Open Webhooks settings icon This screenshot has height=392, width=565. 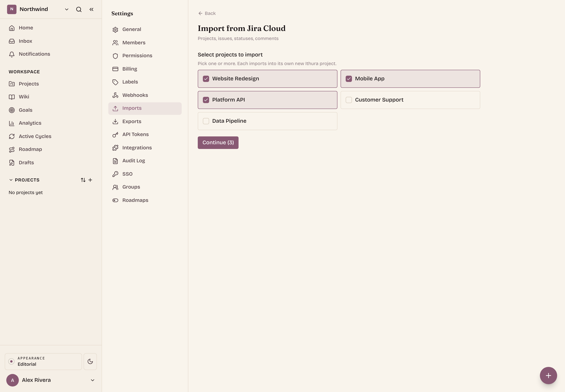point(115,95)
